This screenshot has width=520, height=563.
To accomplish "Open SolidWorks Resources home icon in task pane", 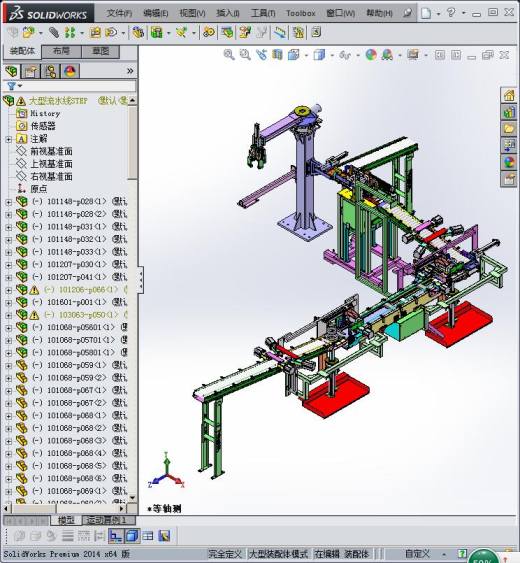I will click(509, 95).
